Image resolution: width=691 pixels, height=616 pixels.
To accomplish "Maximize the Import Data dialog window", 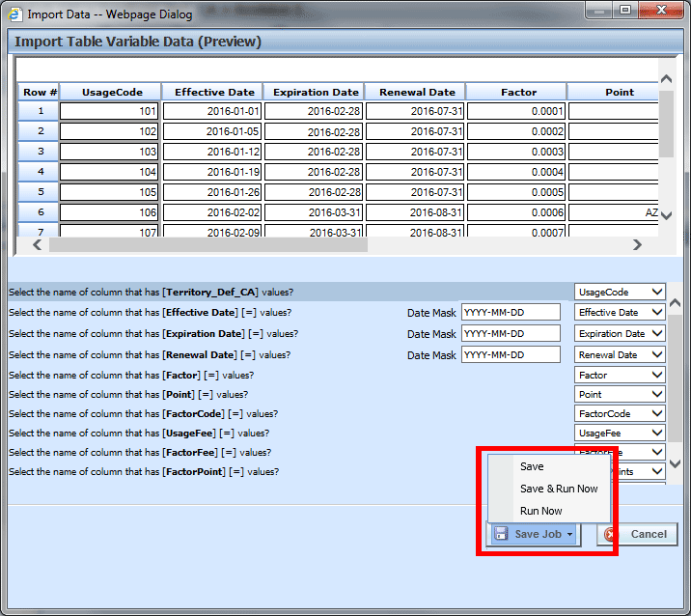I will (x=625, y=10).
